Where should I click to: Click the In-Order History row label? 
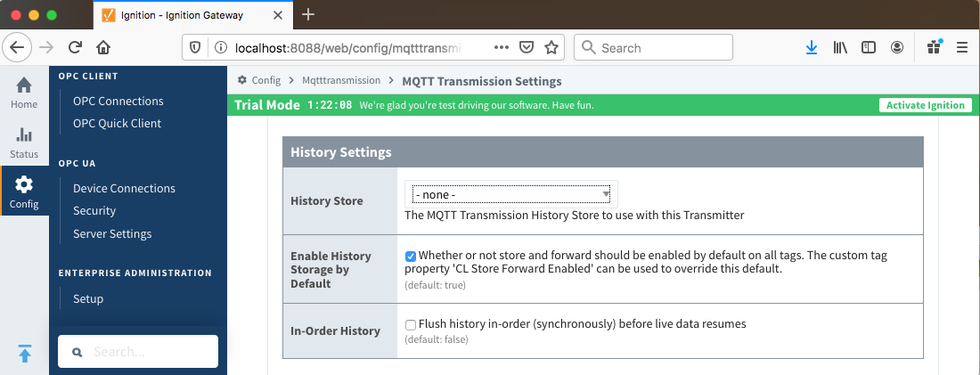(335, 330)
